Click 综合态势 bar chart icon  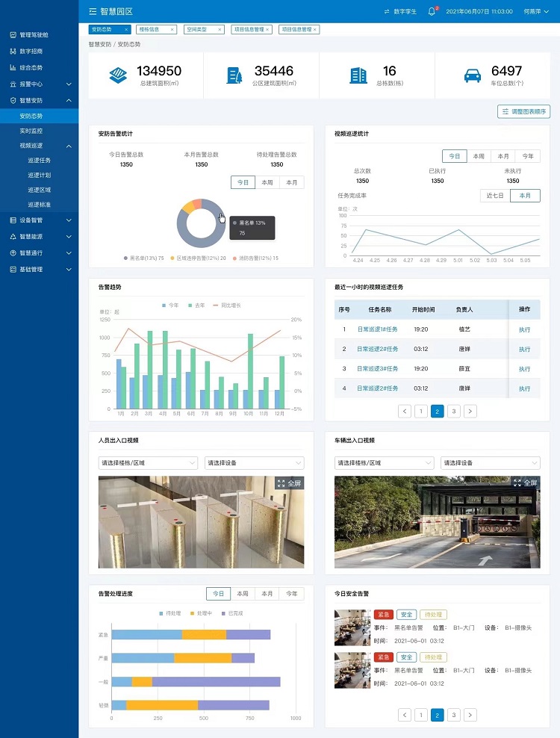13,68
